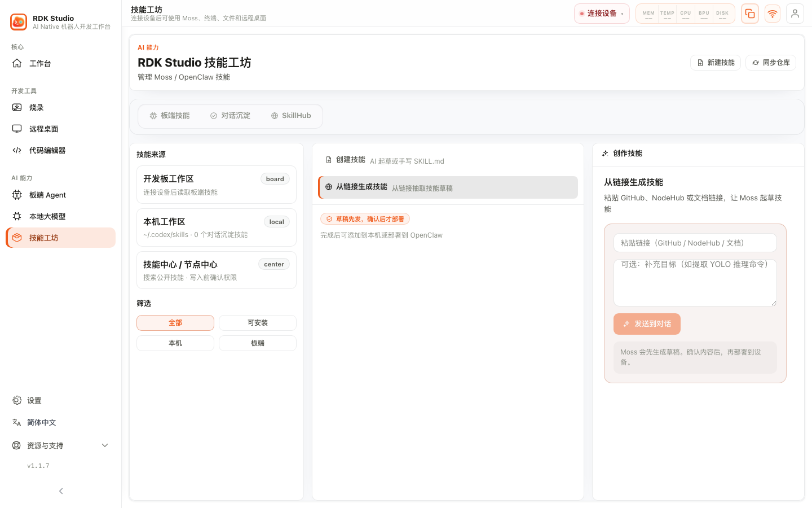Filter by 可安装
Viewport: 812px width, 508px height.
(258, 323)
